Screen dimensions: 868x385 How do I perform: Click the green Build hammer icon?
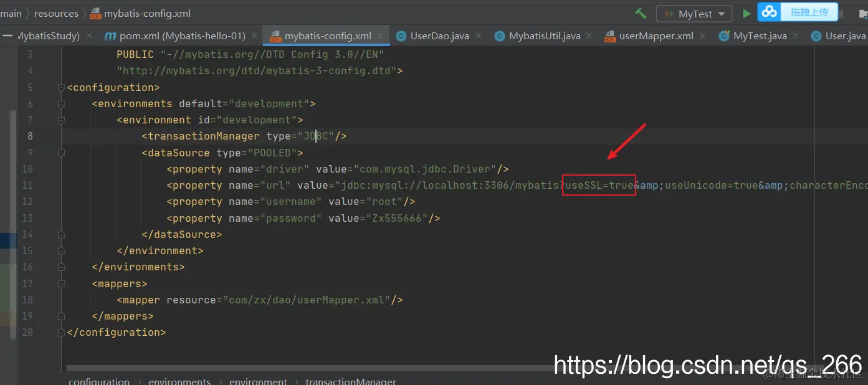click(x=641, y=13)
